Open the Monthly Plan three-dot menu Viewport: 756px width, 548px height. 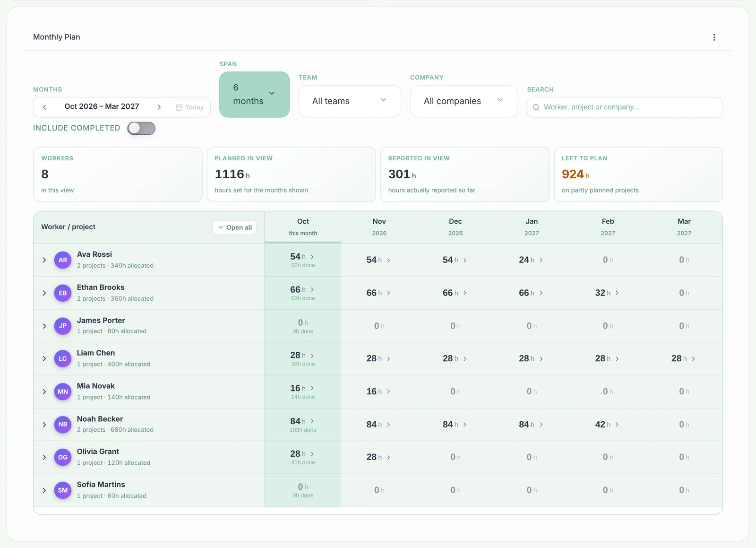pos(714,37)
